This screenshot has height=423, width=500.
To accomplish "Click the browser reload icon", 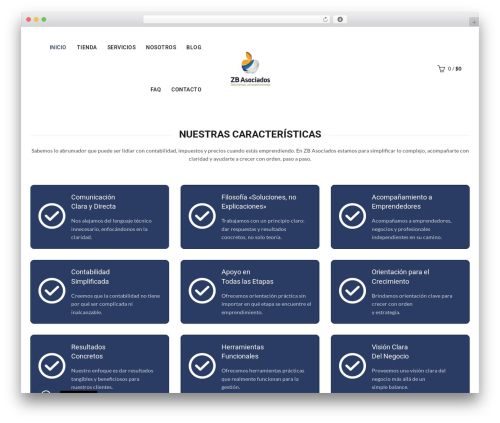I will pyautogui.click(x=325, y=19).
